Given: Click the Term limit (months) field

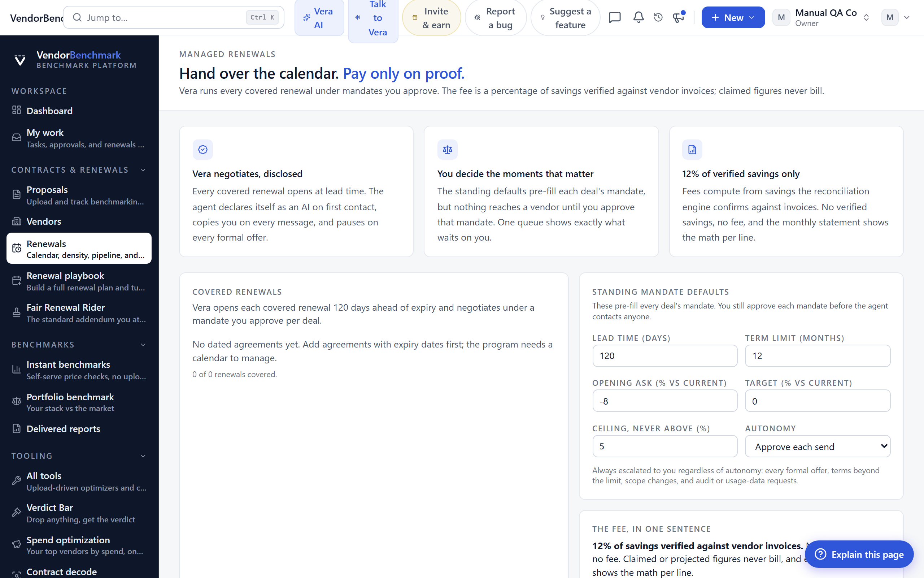Looking at the screenshot, I should click(x=818, y=356).
